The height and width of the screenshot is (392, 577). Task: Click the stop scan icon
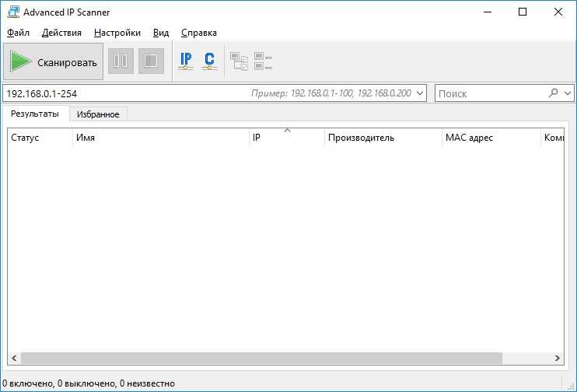click(x=151, y=61)
